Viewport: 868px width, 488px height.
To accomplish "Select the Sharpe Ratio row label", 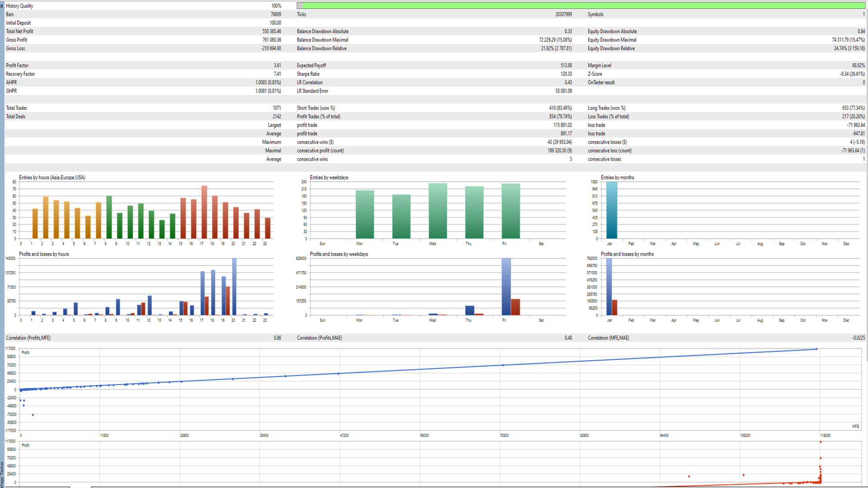I will pyautogui.click(x=308, y=74).
